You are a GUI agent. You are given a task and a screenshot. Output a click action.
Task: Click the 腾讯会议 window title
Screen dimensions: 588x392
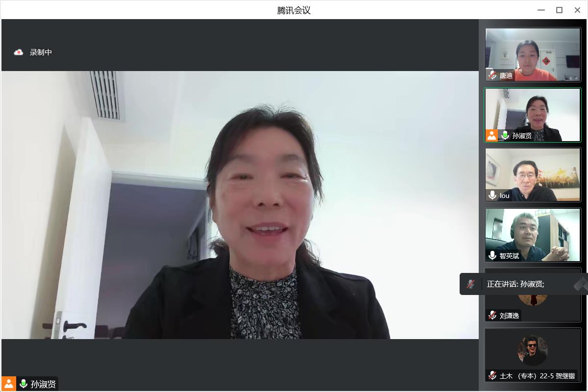click(x=294, y=10)
